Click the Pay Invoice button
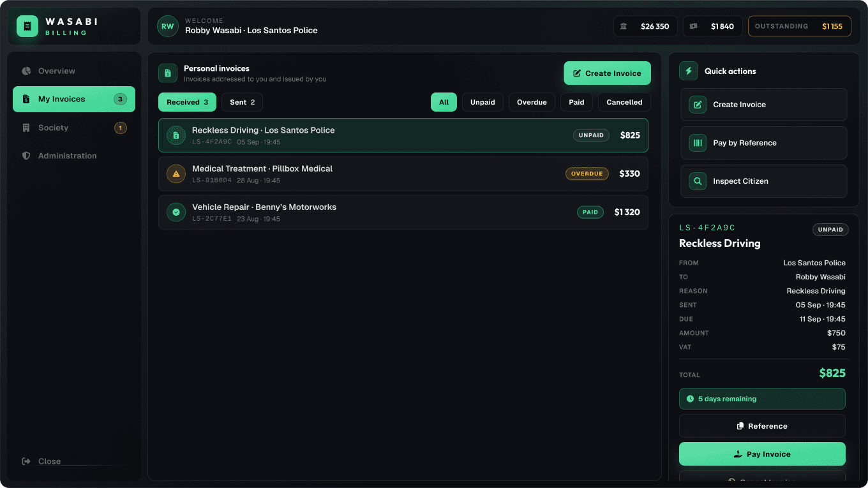 coord(762,454)
